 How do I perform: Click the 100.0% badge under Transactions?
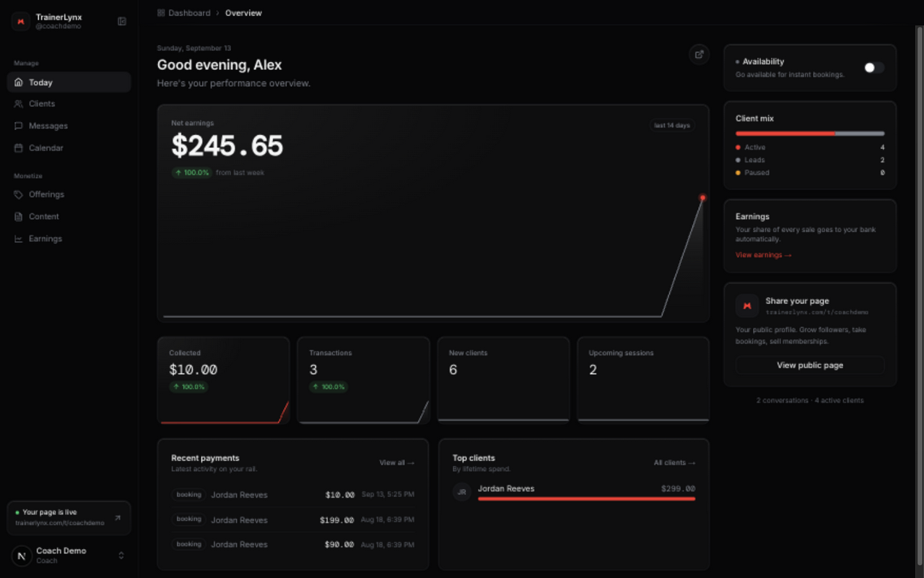328,387
